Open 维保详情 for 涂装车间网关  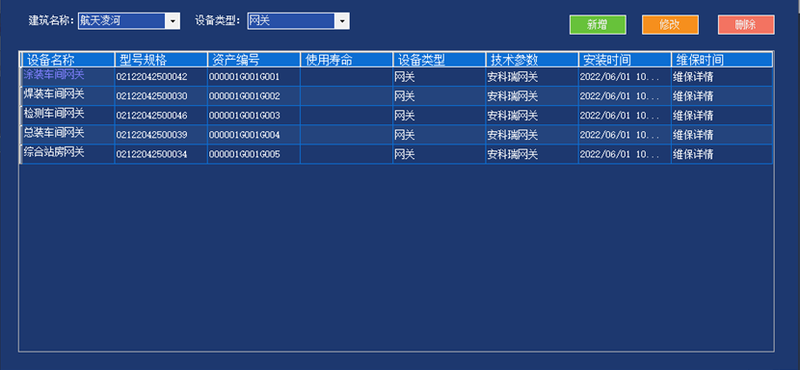(693, 77)
